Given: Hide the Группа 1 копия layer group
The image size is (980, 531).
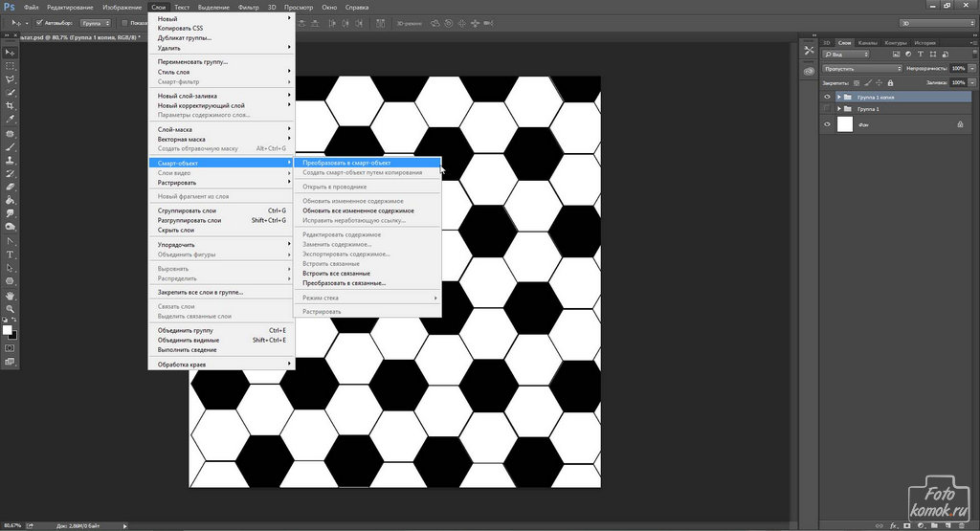Looking at the screenshot, I should pyautogui.click(x=827, y=97).
